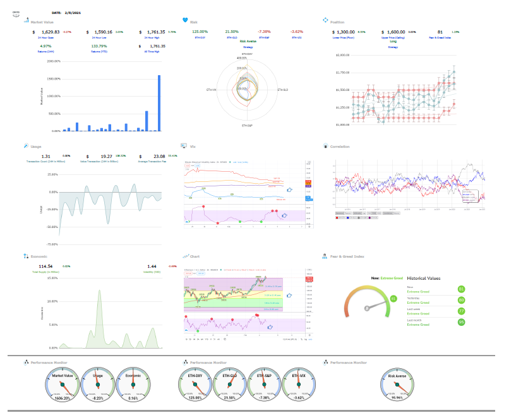Click the green 95 badge for Last month
Screen dimensions: 516x420
(462, 322)
